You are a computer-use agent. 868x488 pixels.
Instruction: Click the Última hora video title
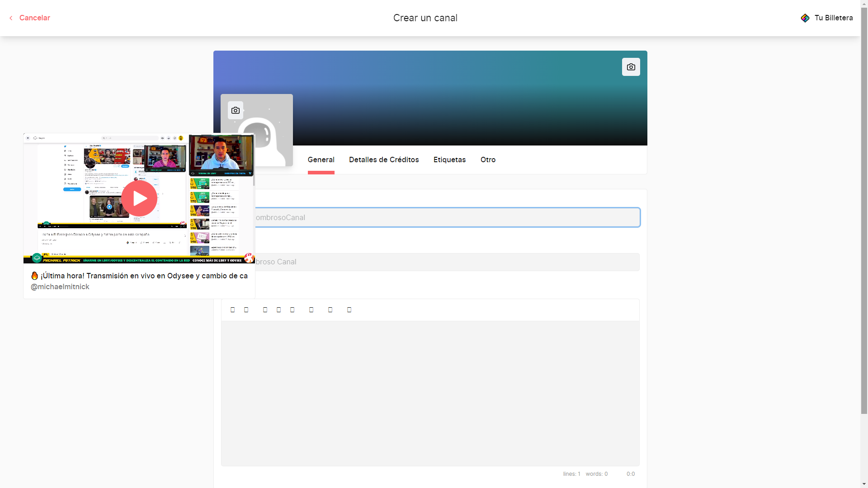click(x=144, y=276)
